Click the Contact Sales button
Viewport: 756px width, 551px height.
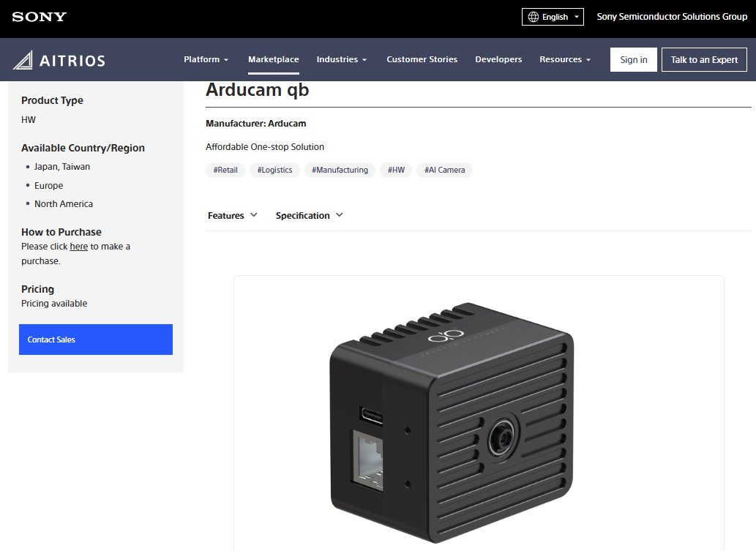95,340
